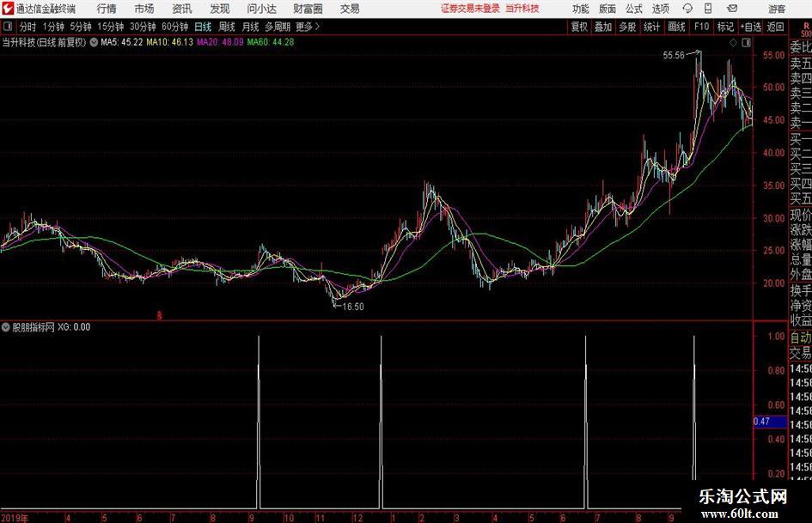Image resolution: width=812 pixels, height=523 pixels.
Task: Open the 公式 menu
Action: [633, 9]
